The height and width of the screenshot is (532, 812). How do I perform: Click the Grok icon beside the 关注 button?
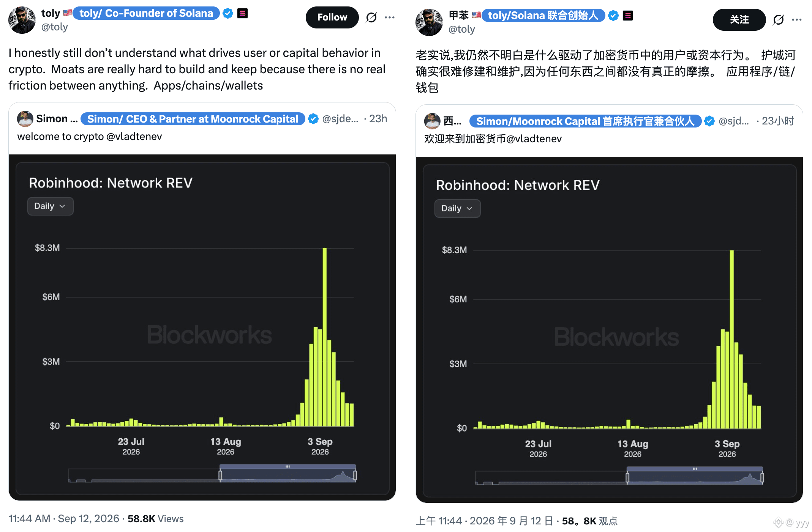coord(778,20)
